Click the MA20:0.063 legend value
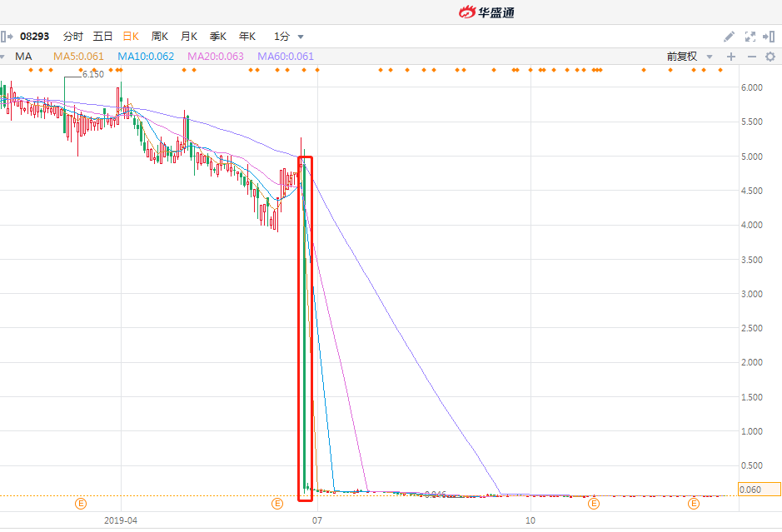Viewport: 782px width, 532px height. point(216,57)
